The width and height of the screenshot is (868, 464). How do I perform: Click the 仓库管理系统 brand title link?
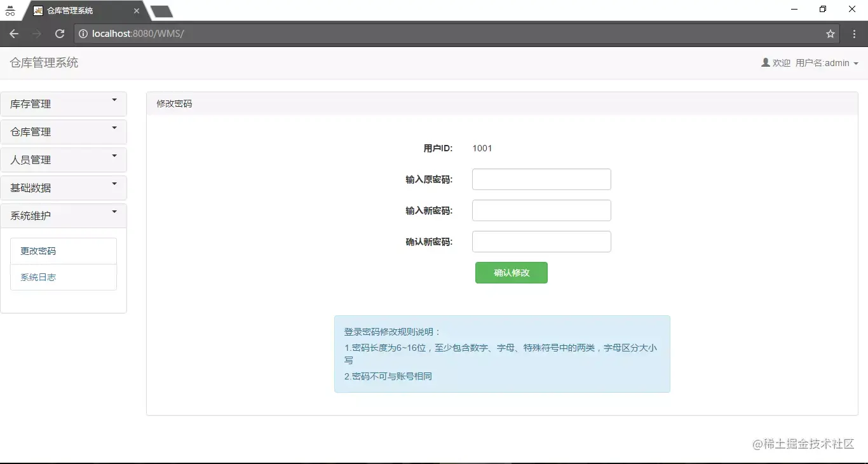pos(44,63)
